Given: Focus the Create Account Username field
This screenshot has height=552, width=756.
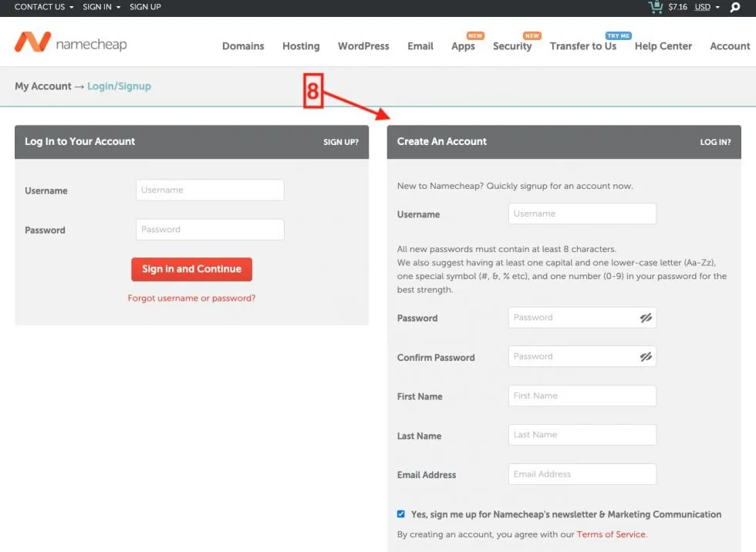Looking at the screenshot, I should [582, 214].
